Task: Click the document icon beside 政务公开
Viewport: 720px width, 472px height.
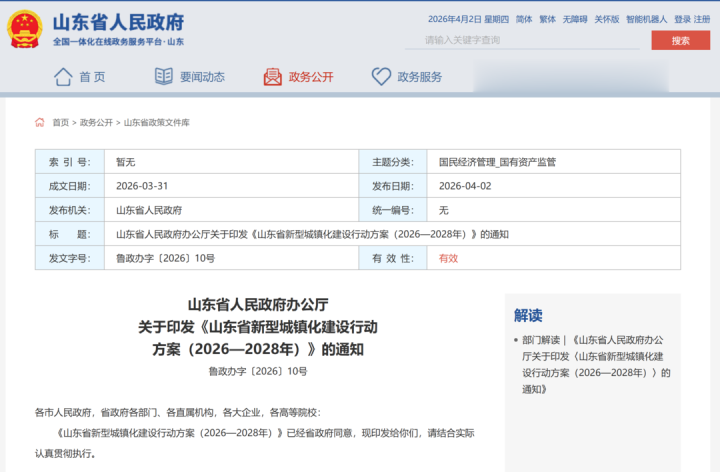Action: tap(272, 77)
